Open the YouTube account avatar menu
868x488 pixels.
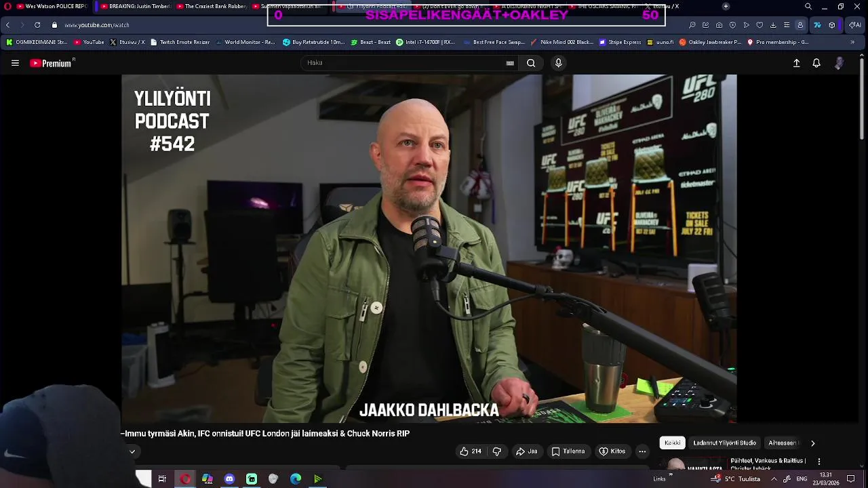point(839,63)
